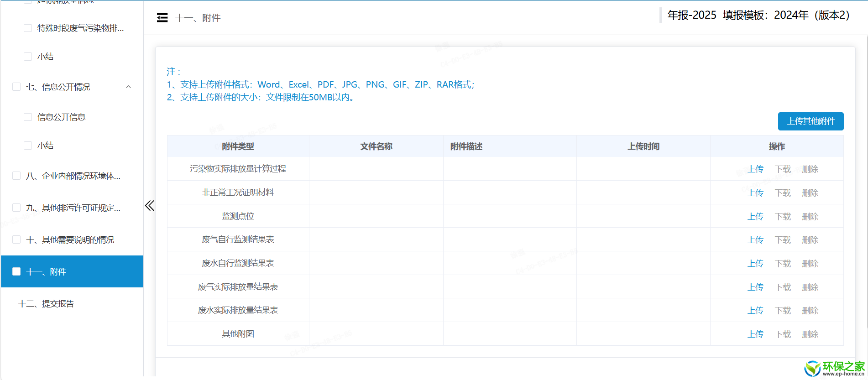This screenshot has height=380, width=868.
Task: Click the 上传其他附件 button
Action: (x=810, y=121)
